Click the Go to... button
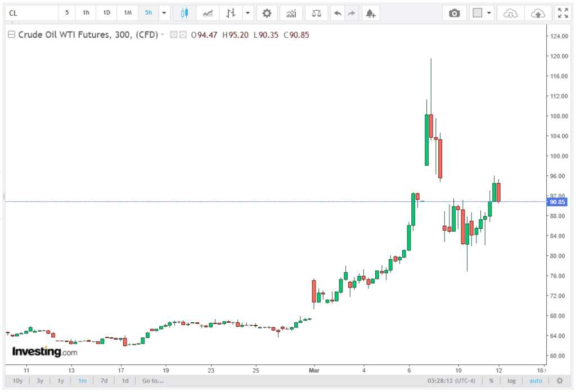This screenshot has height=392, width=576. [152, 381]
